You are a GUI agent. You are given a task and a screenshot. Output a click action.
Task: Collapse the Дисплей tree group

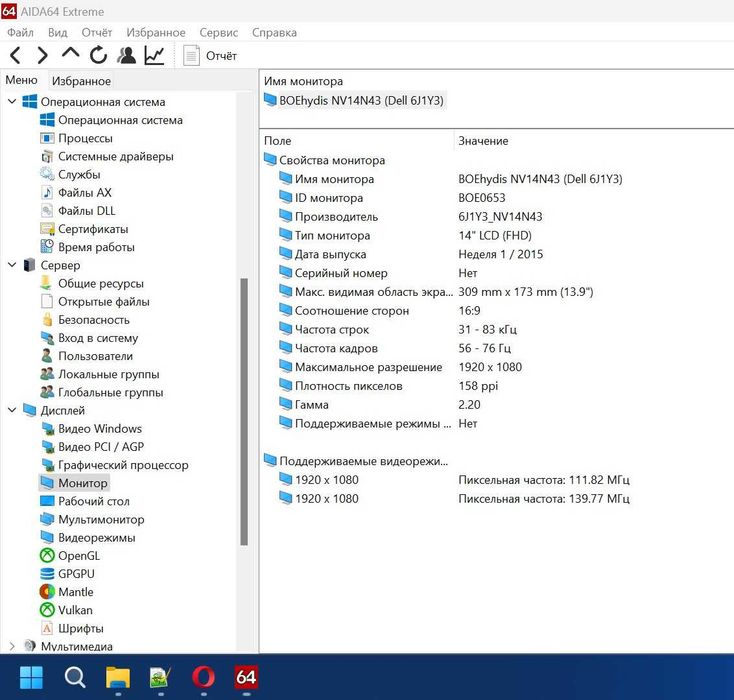[12, 410]
